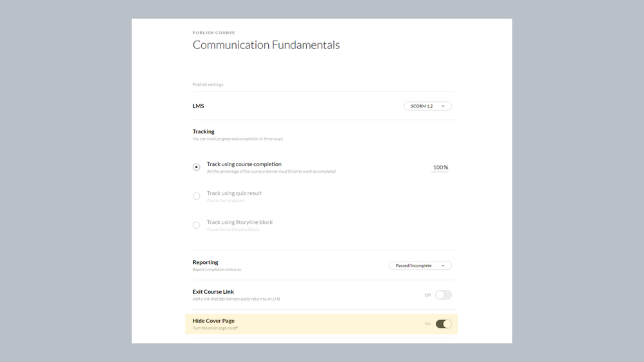
Task: Click the arrow icon in SCORM dropdown
Action: point(443,106)
